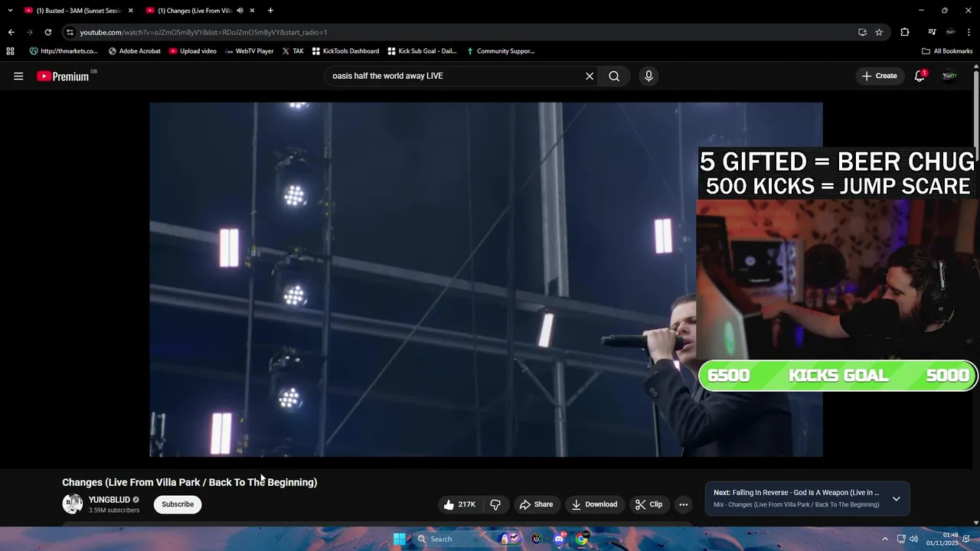Open the Chrome extensions puzzle icon
The width and height of the screenshot is (980, 551).
[x=905, y=32]
